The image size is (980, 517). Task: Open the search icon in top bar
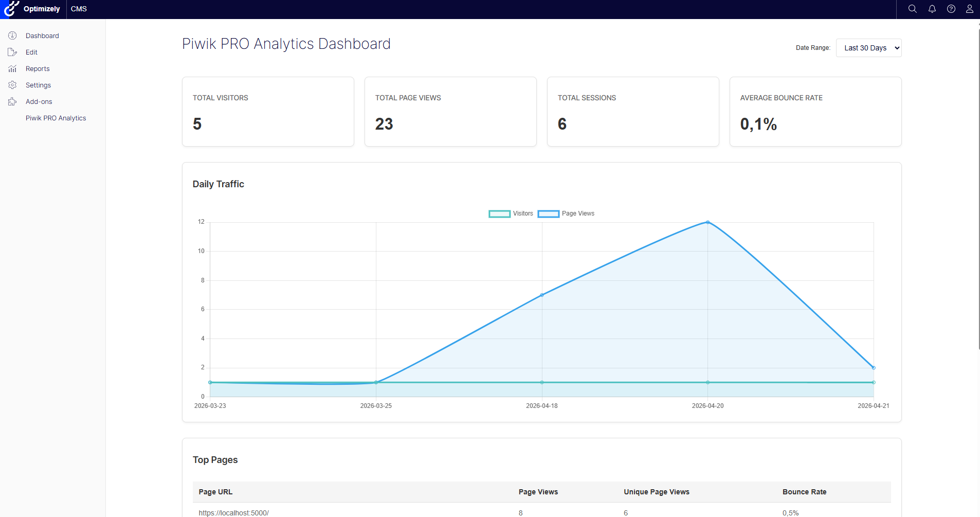click(x=912, y=9)
